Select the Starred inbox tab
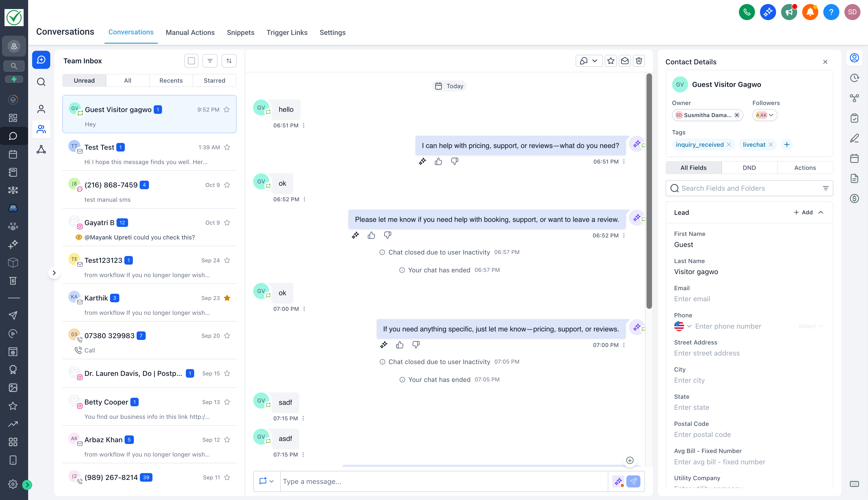 [x=214, y=80]
